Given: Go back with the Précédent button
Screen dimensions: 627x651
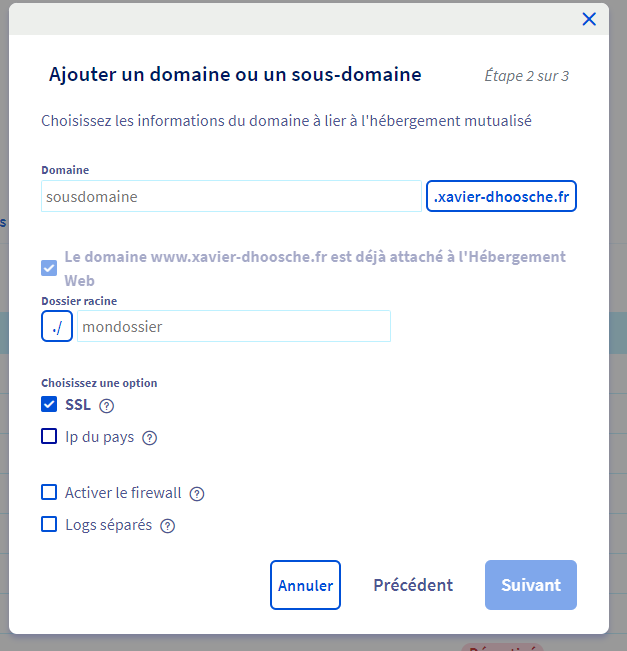Looking at the screenshot, I should [413, 585].
